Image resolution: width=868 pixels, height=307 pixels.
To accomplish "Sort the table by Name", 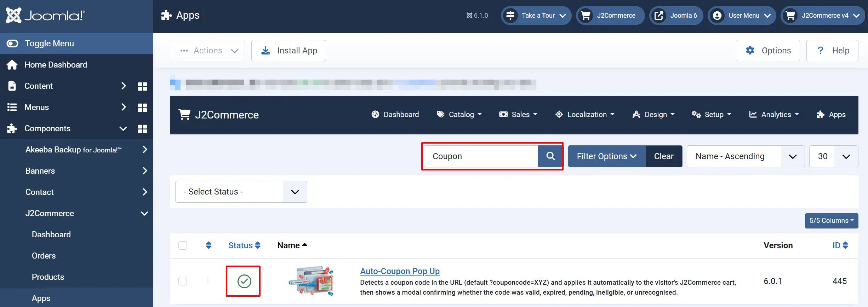I will click(x=292, y=245).
